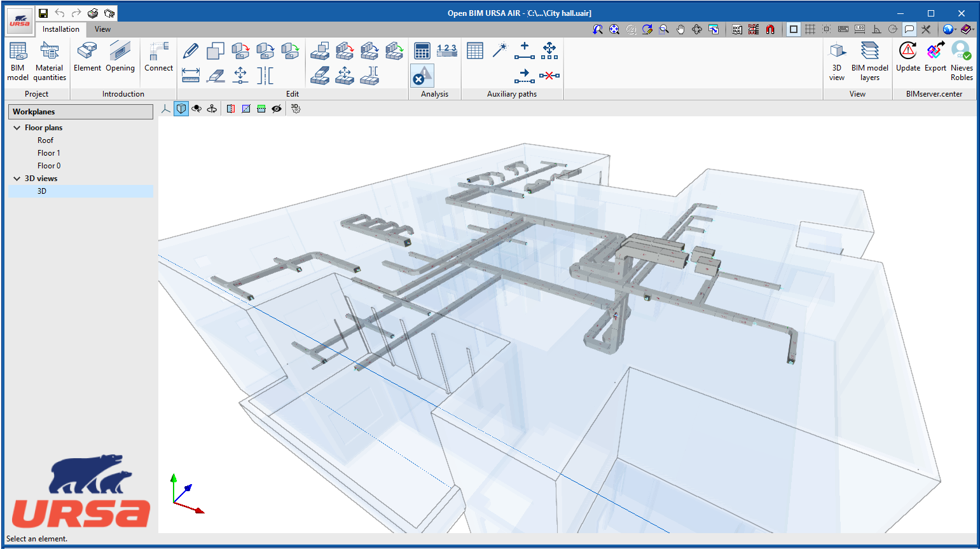Image resolution: width=980 pixels, height=549 pixels.
Task: Toggle the perspective view mode icon
Action: tap(181, 109)
